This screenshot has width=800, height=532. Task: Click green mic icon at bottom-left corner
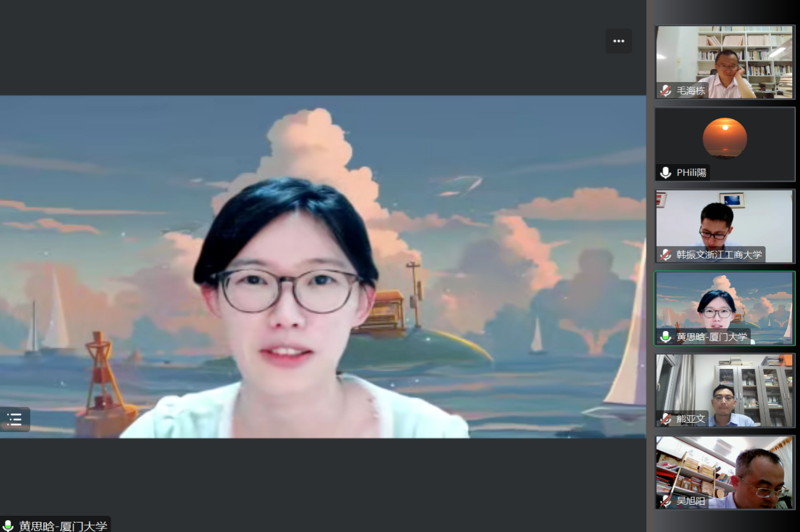tap(8, 526)
